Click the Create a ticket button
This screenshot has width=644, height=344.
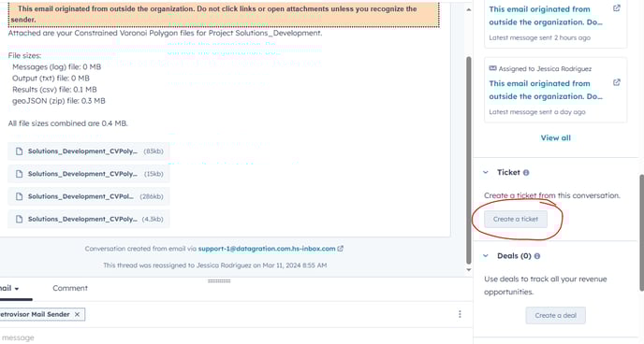[516, 220]
